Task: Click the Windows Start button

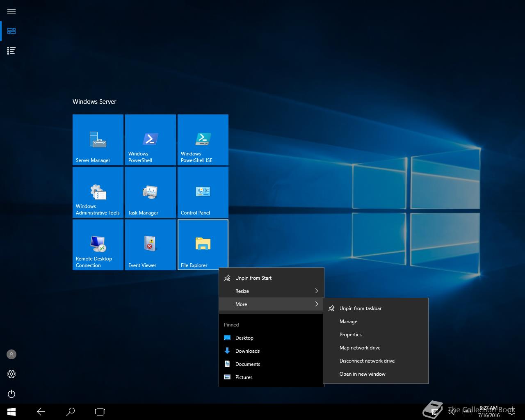Action: tap(11, 412)
